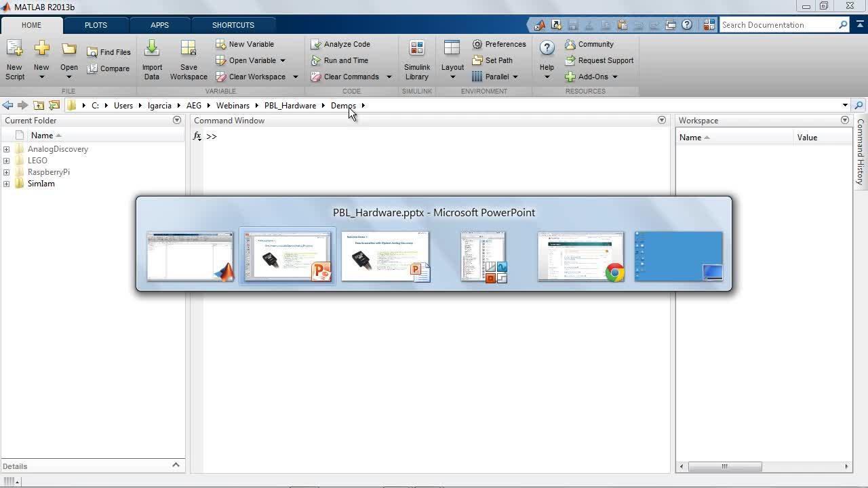Click Save Workspace
Viewport: 868px width, 488px height.
[x=189, y=60]
